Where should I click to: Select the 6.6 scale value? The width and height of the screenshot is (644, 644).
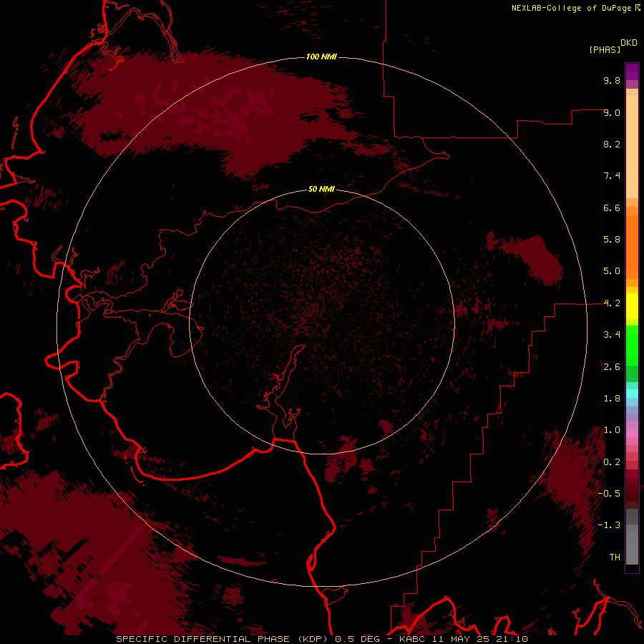pos(612,208)
